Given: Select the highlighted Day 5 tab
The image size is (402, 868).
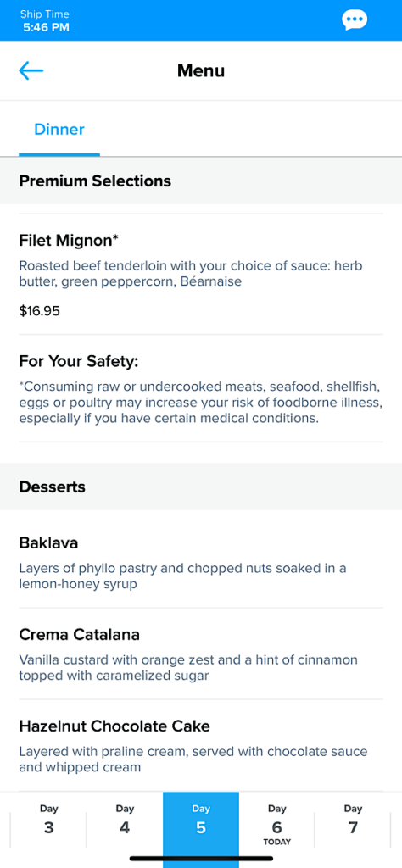Looking at the screenshot, I should [x=201, y=821].
